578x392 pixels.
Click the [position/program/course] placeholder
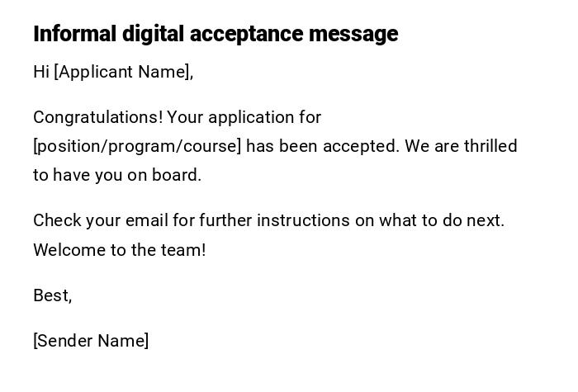[137, 146]
